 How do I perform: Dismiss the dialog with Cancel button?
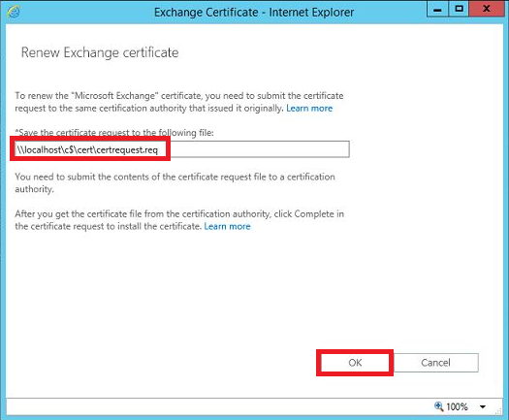click(435, 363)
